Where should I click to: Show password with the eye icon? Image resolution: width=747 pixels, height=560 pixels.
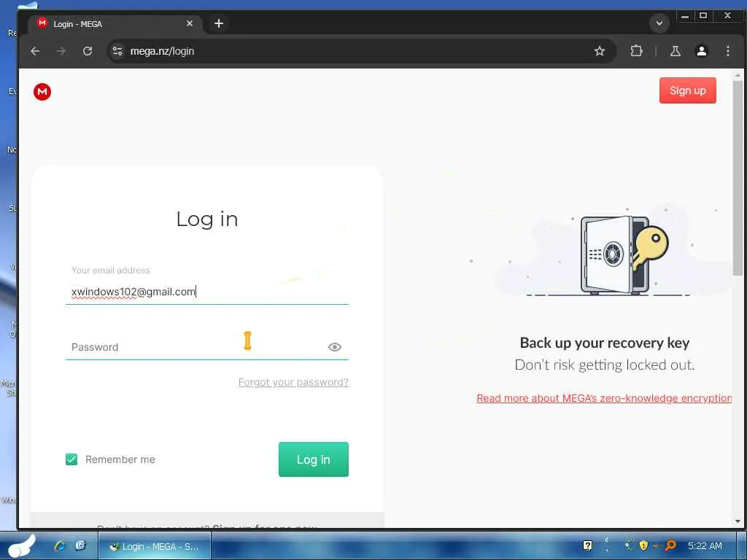[335, 347]
